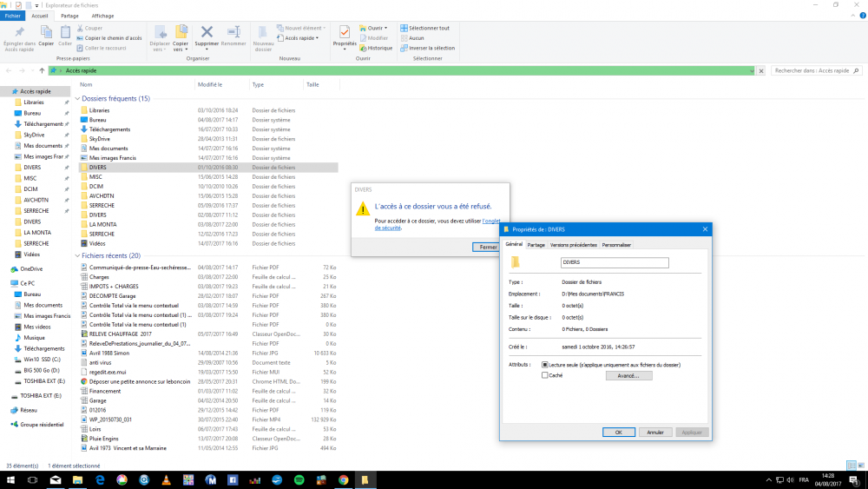Click Sélectionner tout command
The width and height of the screenshot is (868, 489).
pyautogui.click(x=424, y=28)
